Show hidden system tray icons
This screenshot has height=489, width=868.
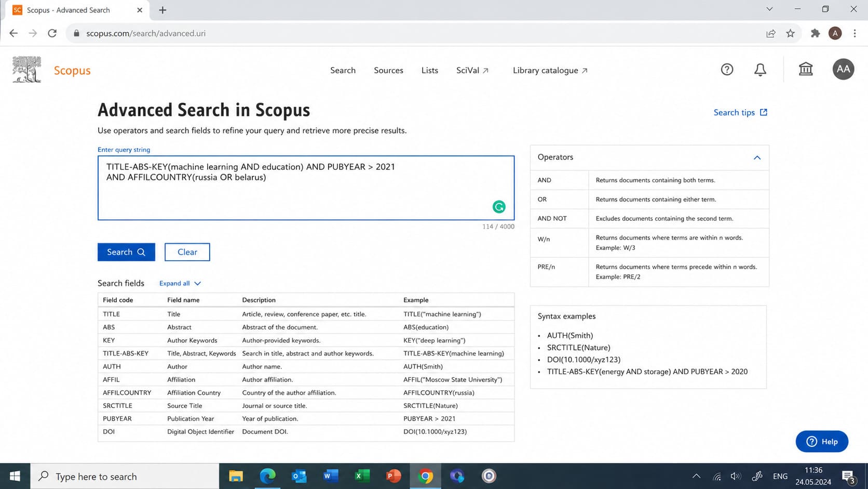(697, 476)
